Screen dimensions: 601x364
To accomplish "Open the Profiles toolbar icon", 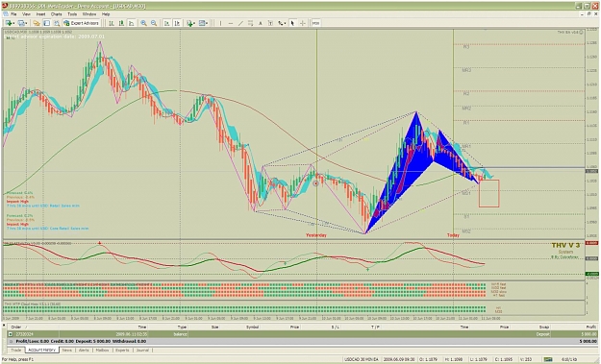I will 21,23.
